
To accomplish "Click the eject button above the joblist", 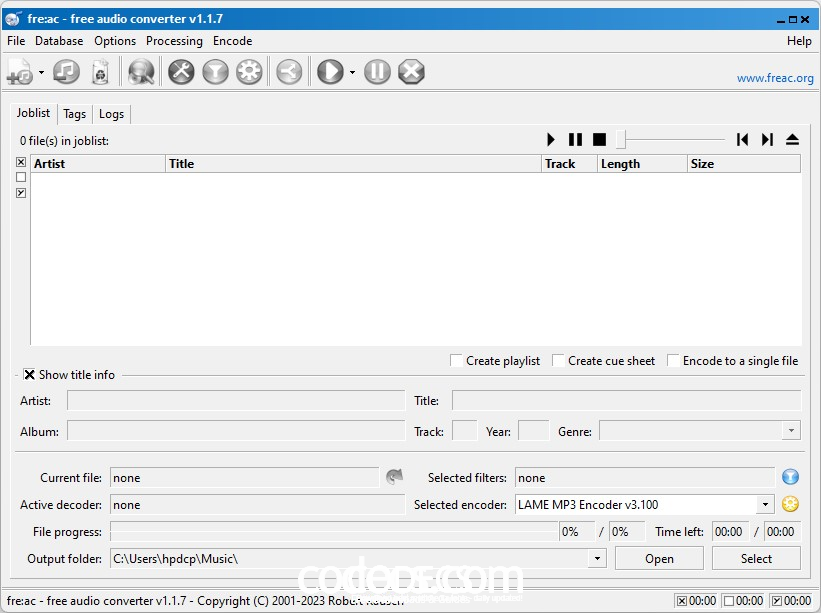I will (792, 140).
